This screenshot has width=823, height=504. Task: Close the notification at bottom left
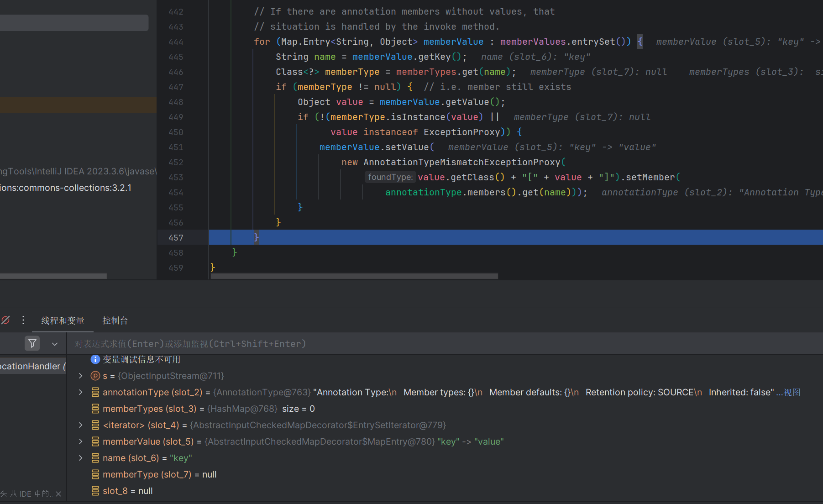[x=58, y=494]
